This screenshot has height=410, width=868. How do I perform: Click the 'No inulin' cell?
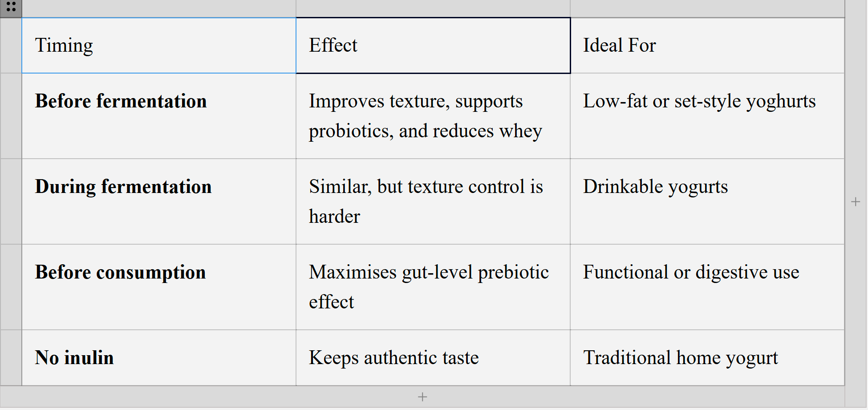coord(158,358)
